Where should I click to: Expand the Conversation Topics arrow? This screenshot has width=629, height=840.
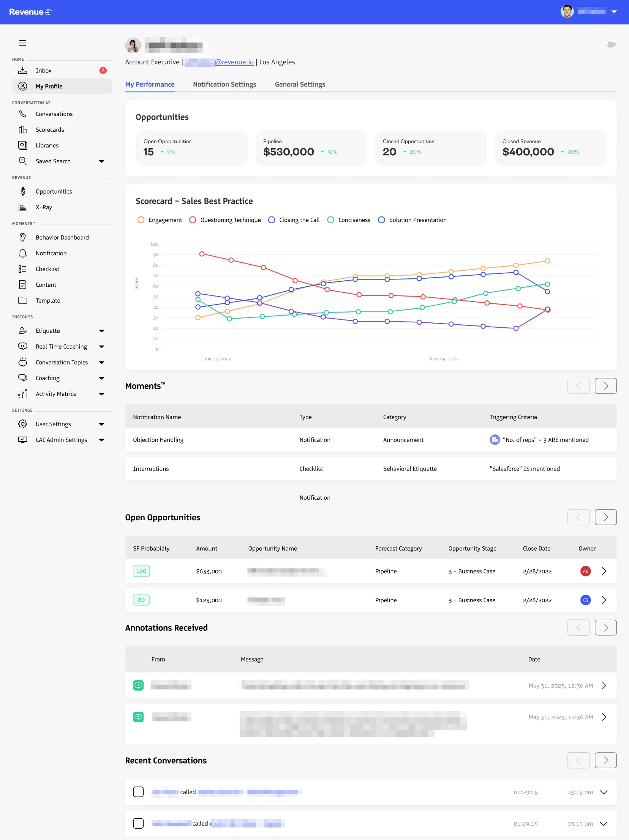(101, 363)
